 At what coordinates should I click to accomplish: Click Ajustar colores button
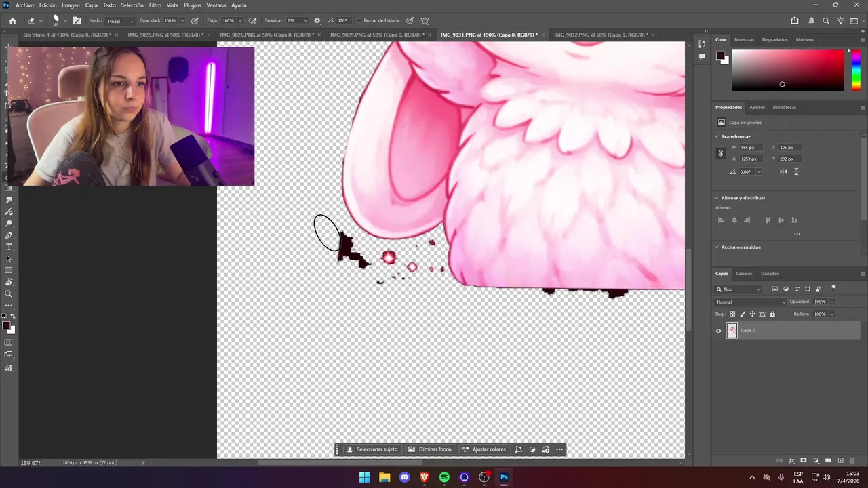pyautogui.click(x=484, y=449)
